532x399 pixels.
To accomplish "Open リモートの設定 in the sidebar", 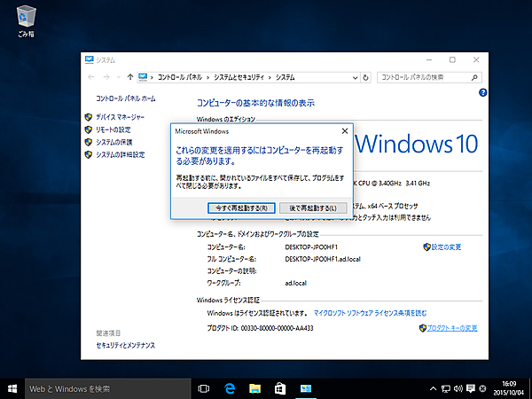I will click(x=113, y=129).
